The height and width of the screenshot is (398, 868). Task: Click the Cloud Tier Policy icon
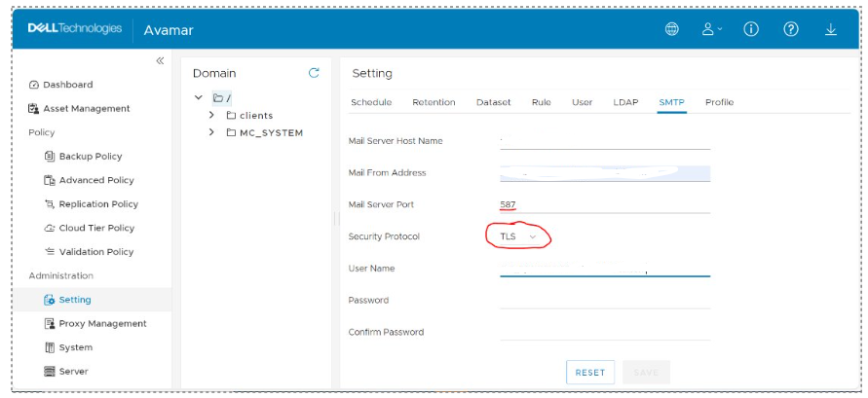(x=50, y=228)
